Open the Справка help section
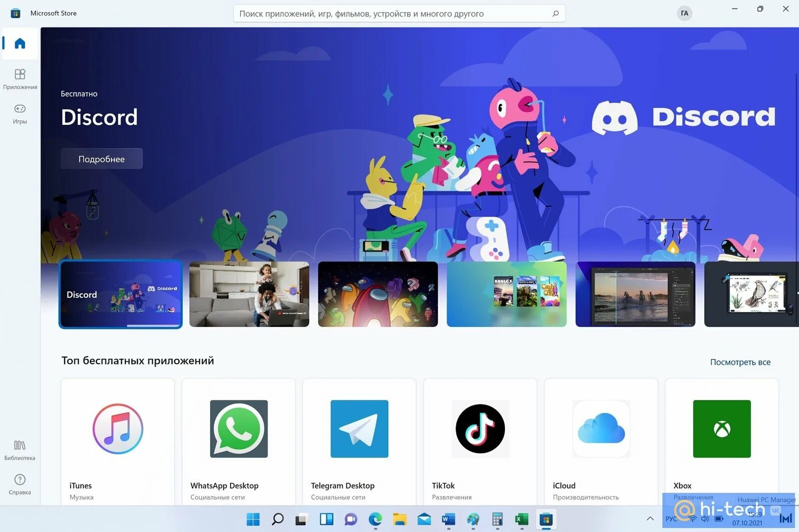Screen dimensions: 799x532 pos(20,485)
